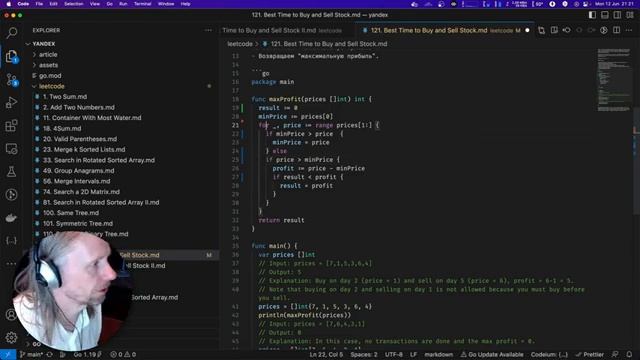Click Go Update Available in the status bar

[492, 354]
